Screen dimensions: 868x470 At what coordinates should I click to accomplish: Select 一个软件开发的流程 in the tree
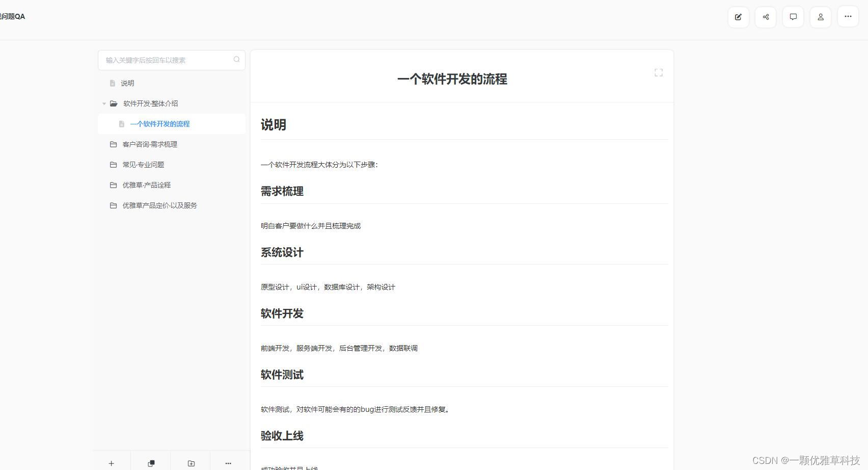click(160, 124)
